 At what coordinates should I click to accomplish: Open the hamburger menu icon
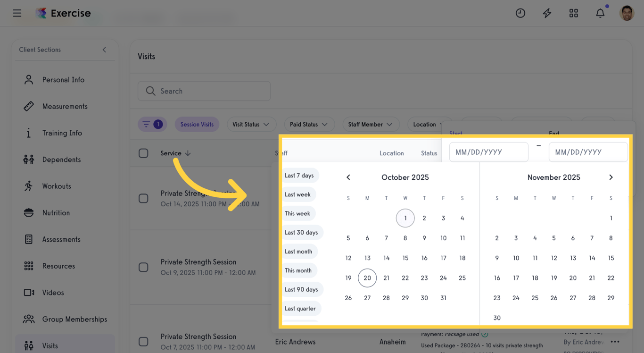pyautogui.click(x=17, y=13)
